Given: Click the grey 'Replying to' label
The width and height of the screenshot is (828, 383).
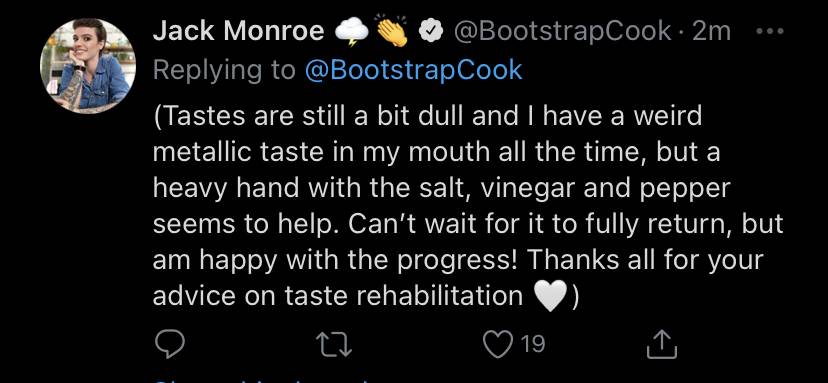Looking at the screenshot, I should (x=224, y=71).
